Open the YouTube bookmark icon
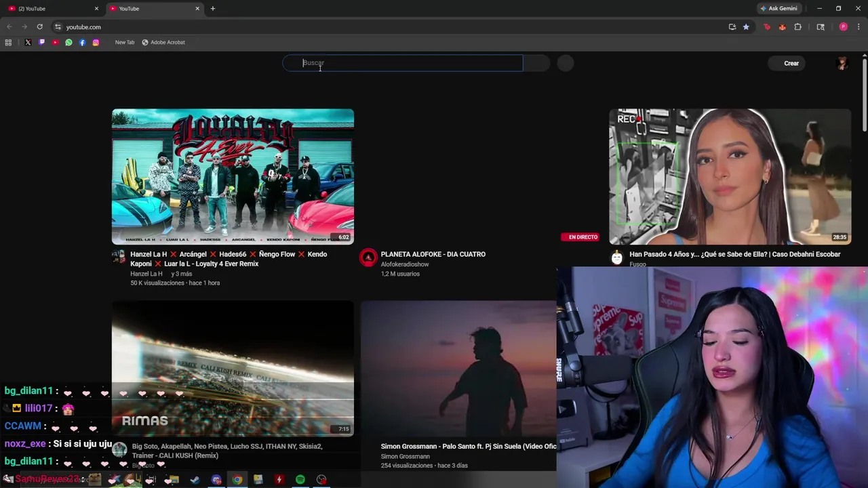 (x=55, y=42)
